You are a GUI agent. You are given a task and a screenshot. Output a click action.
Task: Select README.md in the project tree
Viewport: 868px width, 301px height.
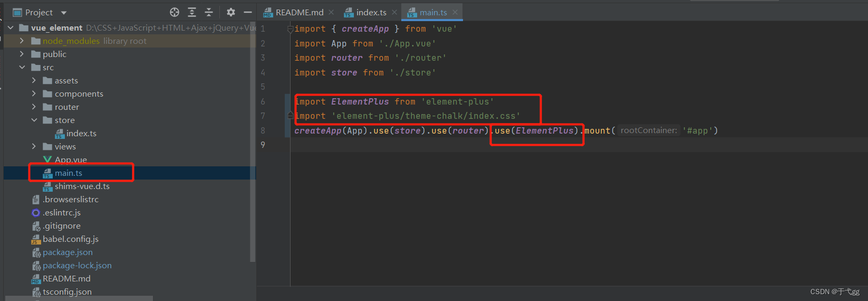(130, 278)
